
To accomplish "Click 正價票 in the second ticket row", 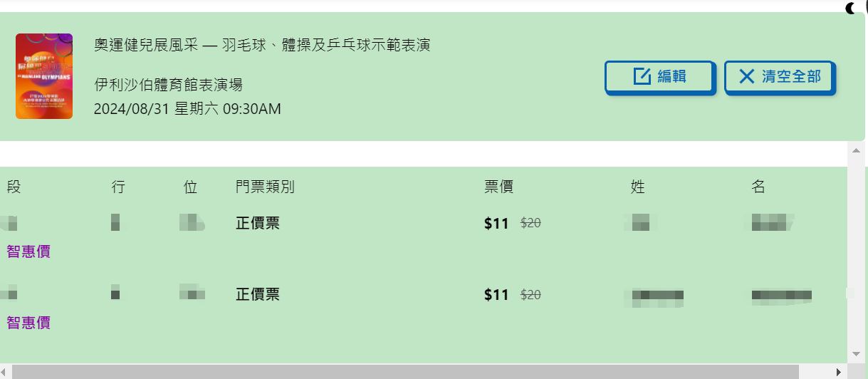I will click(x=258, y=294).
